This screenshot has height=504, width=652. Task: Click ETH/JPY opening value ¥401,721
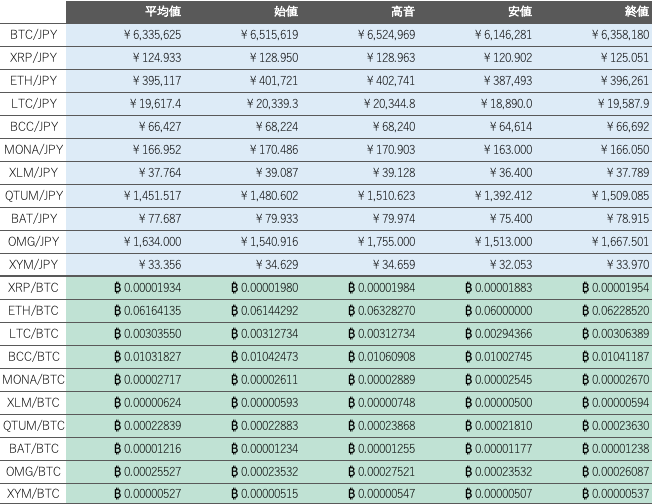tap(274, 80)
